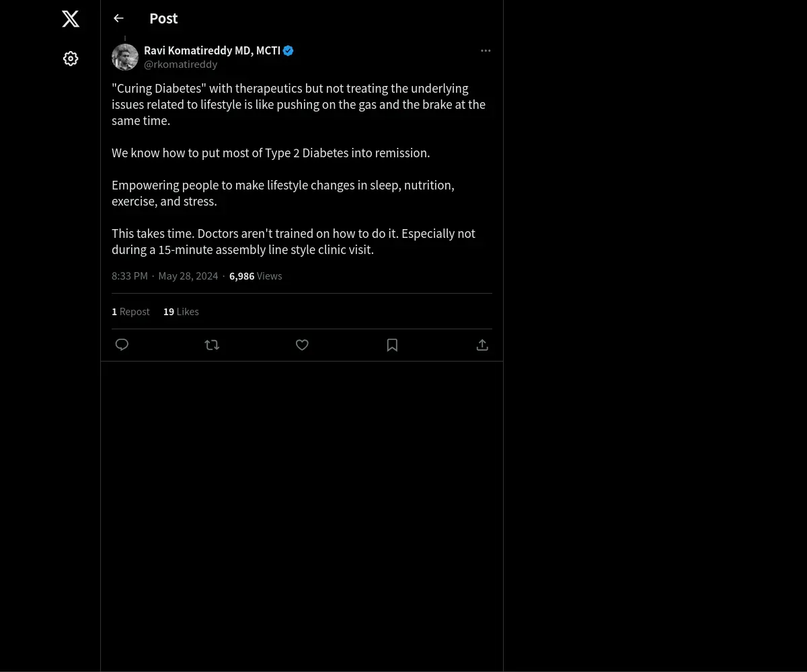Click the reply speech bubble icon
This screenshot has width=807, height=672.
(x=122, y=345)
